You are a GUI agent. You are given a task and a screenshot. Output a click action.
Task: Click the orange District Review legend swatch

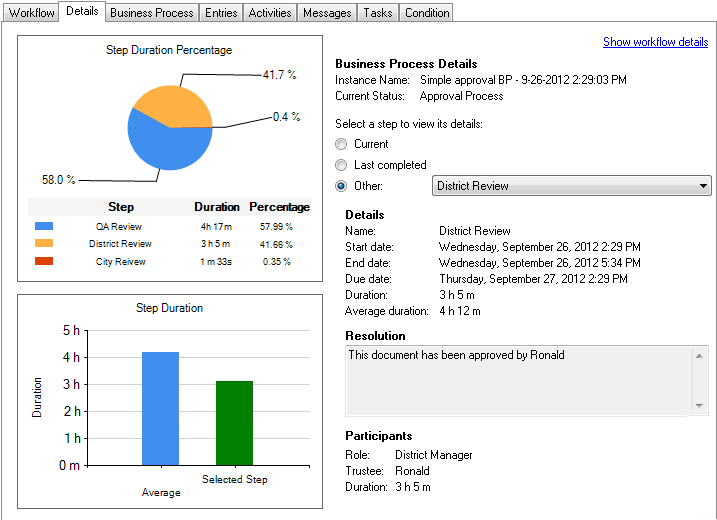[44, 244]
